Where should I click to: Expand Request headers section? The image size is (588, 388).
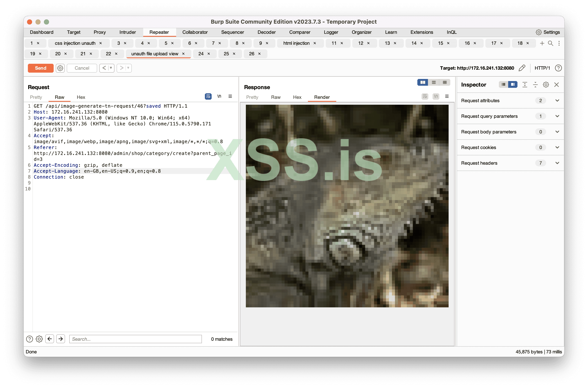click(557, 163)
